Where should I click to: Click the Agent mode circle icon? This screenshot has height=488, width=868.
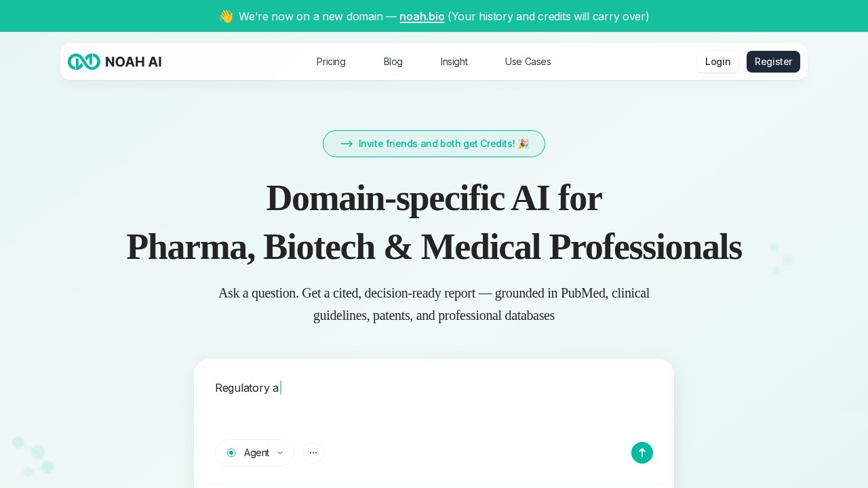pos(231,453)
